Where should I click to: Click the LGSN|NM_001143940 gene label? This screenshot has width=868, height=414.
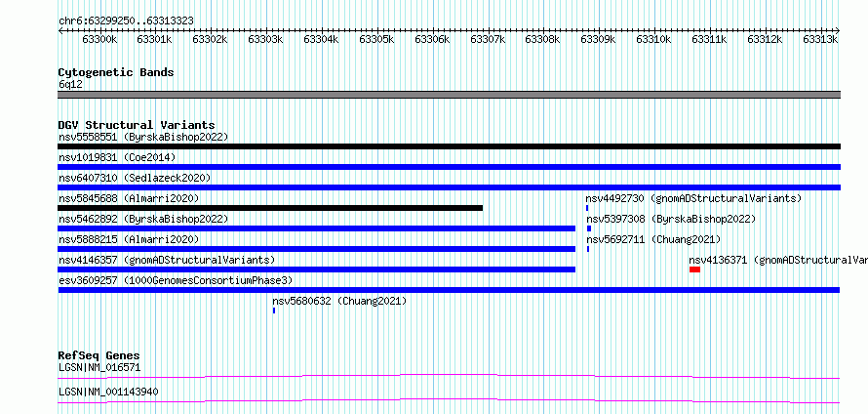point(108,392)
